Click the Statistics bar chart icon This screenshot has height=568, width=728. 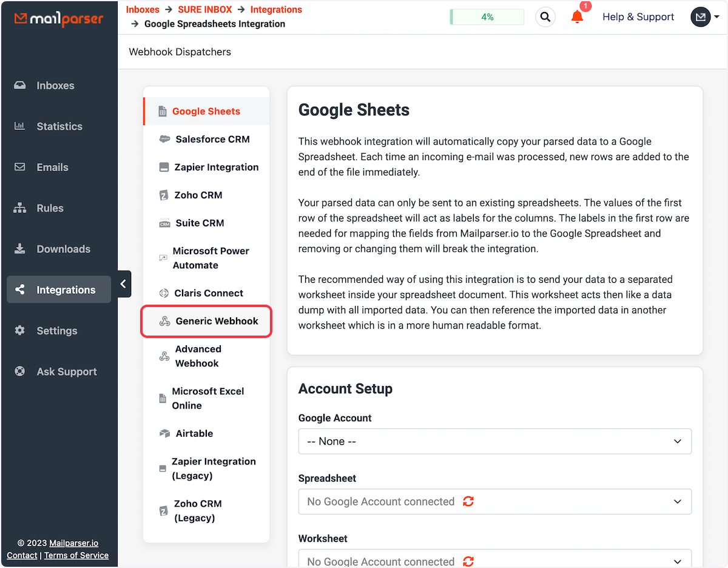click(x=20, y=126)
